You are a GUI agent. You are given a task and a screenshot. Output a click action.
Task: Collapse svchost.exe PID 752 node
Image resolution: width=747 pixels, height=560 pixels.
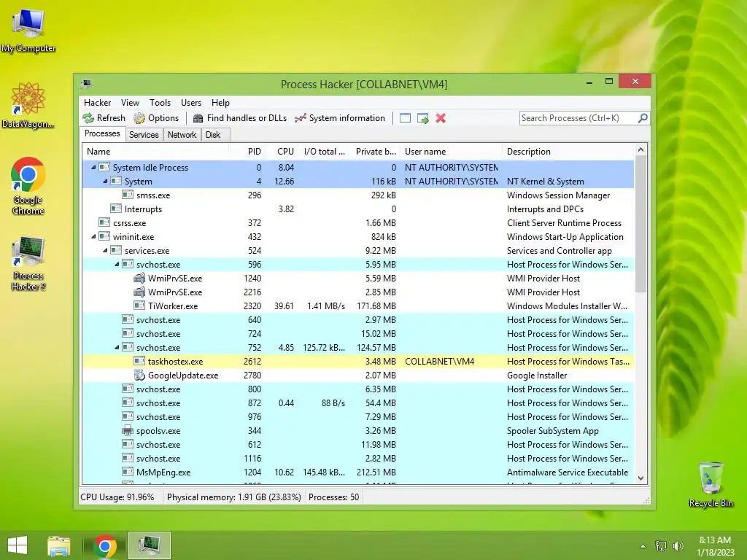(x=117, y=348)
